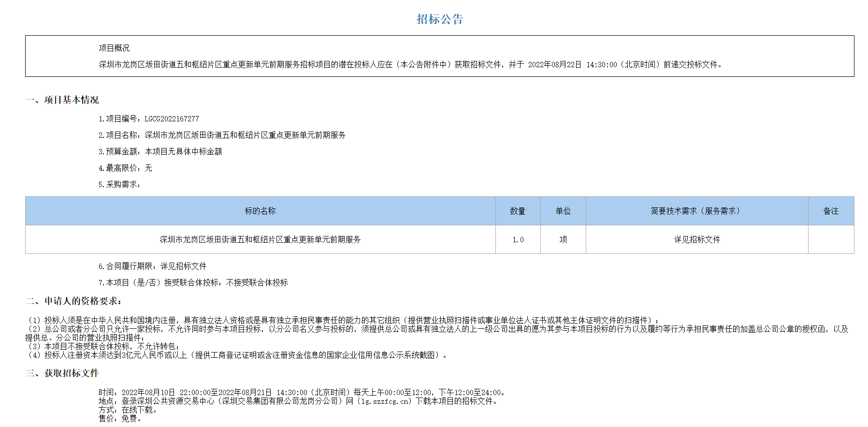Click the 7.本项目(是/否)接受联合体投标 line
Screen dimensions: 868x427
coord(193,282)
